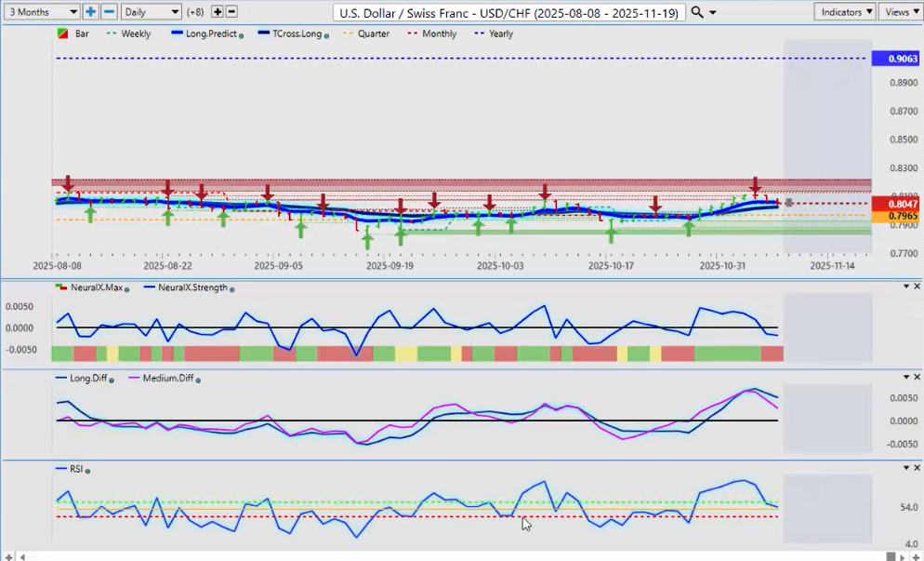924x561 pixels.
Task: Click the blue minus time range button
Action: (109, 12)
